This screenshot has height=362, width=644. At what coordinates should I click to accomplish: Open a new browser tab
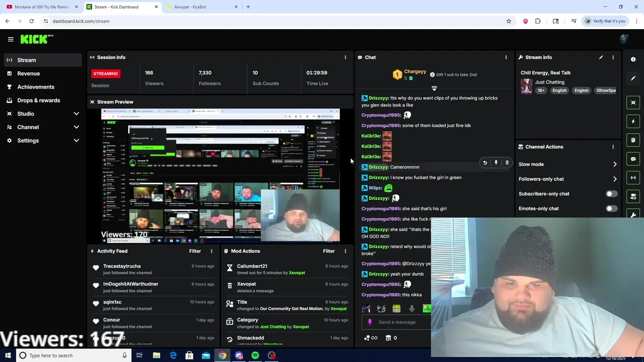point(248,7)
